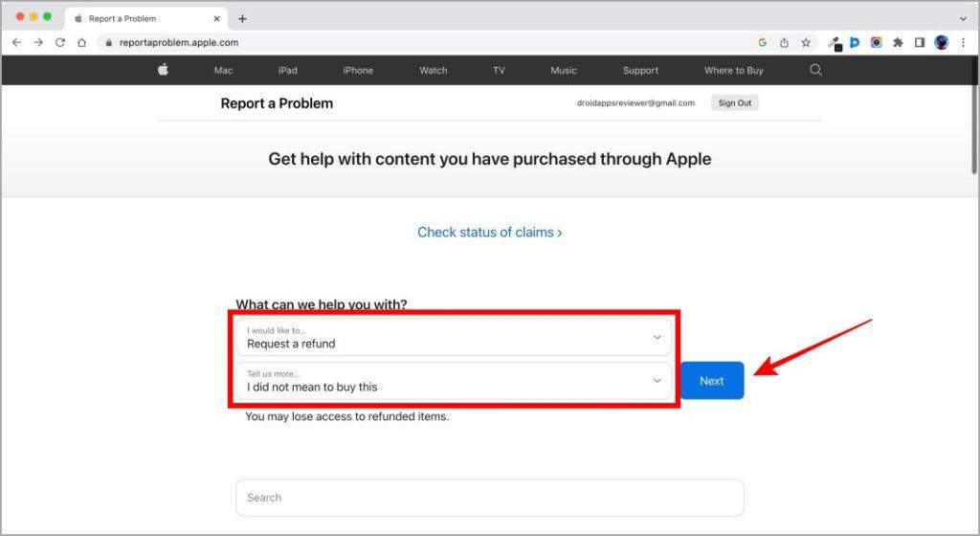Click the browser forward arrow
The width and height of the screenshot is (980, 536).
click(x=38, y=42)
